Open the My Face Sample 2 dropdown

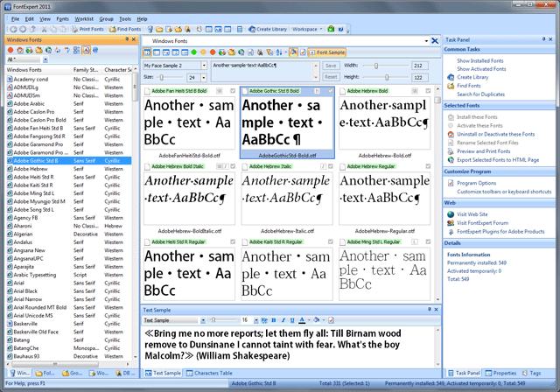click(x=204, y=66)
